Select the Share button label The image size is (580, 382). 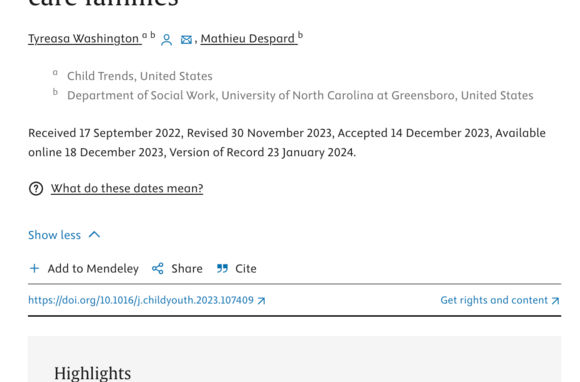187,268
